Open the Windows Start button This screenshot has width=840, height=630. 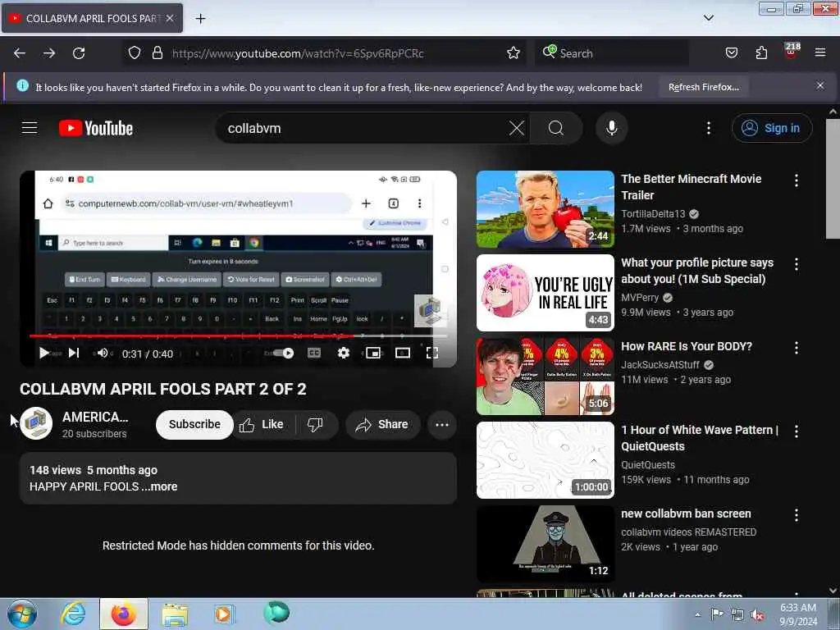click(x=22, y=614)
